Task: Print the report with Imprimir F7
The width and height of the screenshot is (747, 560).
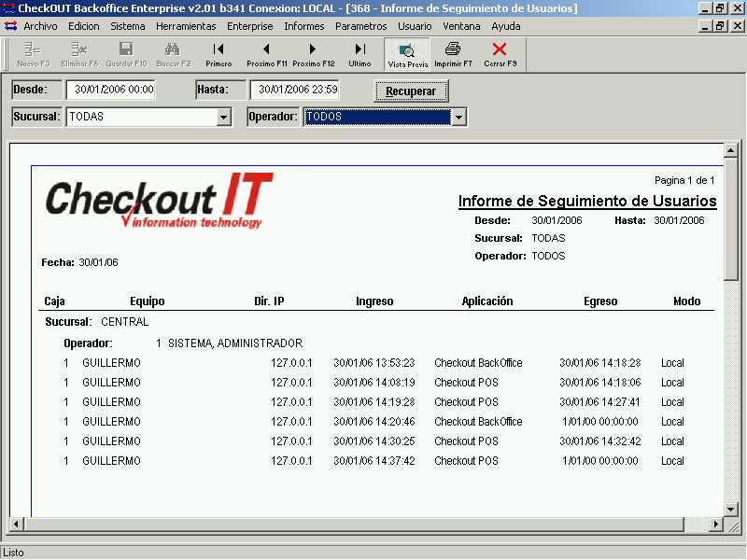Action: pyautogui.click(x=453, y=54)
